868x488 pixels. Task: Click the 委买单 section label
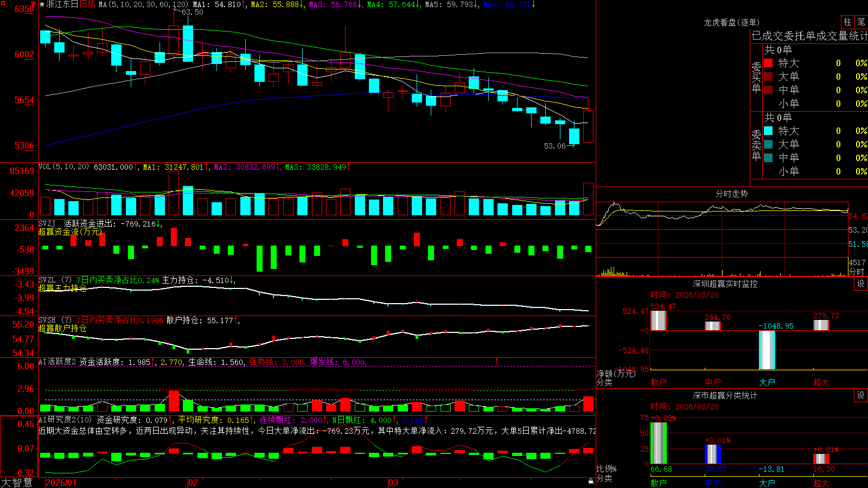[x=756, y=77]
